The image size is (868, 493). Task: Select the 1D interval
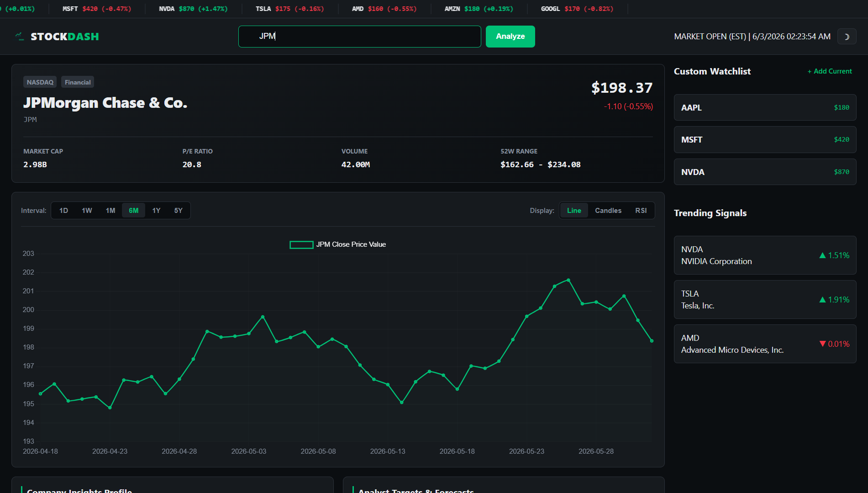[63, 211]
